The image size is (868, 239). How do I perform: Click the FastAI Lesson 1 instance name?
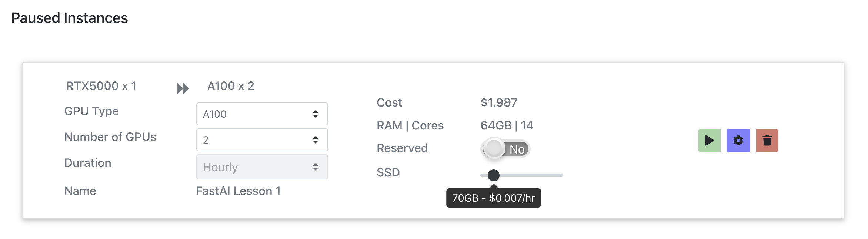[238, 191]
